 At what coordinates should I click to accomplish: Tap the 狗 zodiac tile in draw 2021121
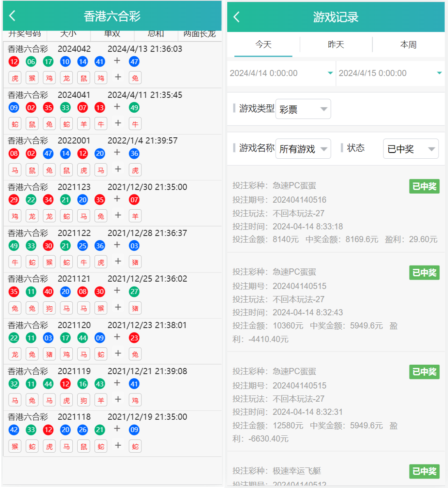click(49, 308)
